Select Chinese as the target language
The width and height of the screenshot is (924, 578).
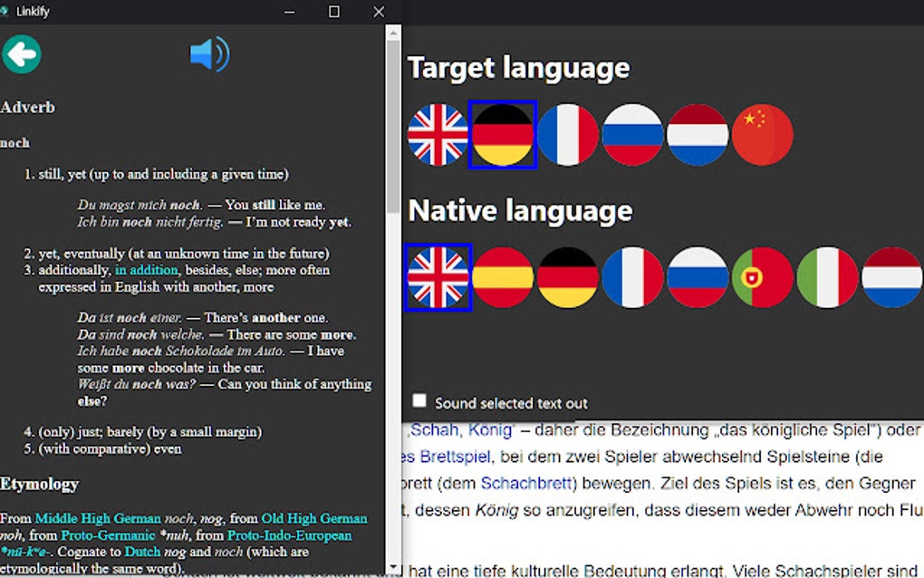(763, 136)
